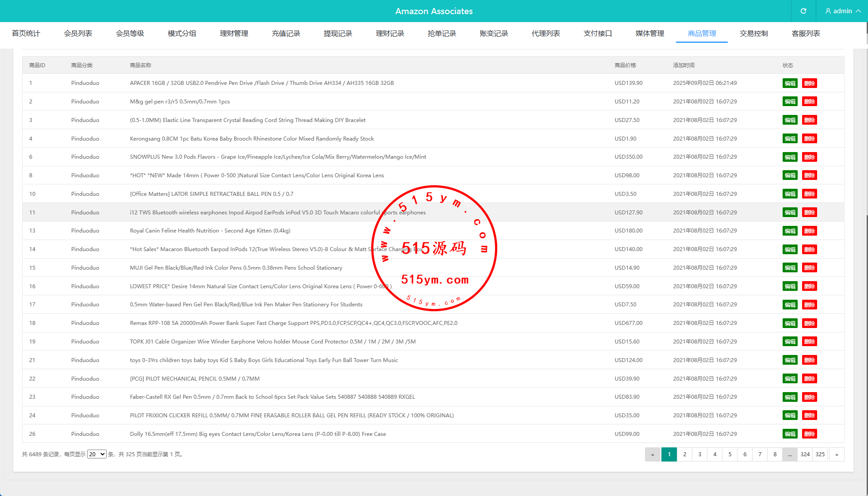The width and height of the screenshot is (868, 496).
Task: Click the next page arrow
Action: tap(837, 454)
